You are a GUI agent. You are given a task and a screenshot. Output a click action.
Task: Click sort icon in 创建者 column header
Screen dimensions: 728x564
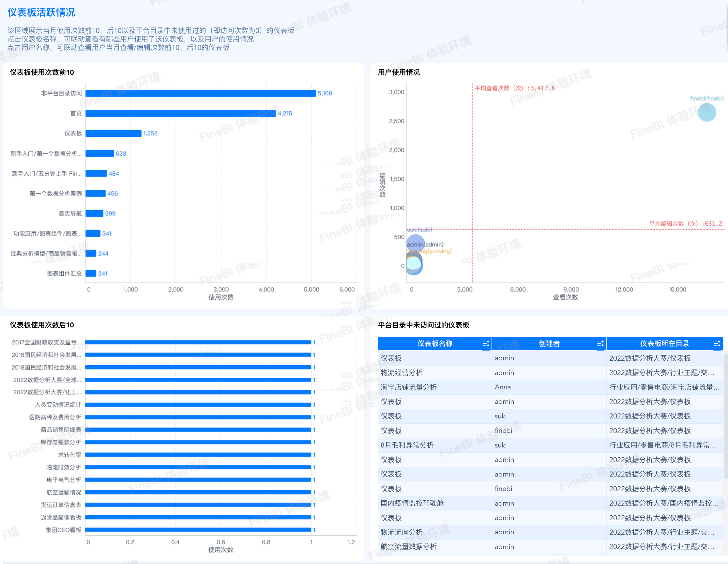(x=600, y=344)
